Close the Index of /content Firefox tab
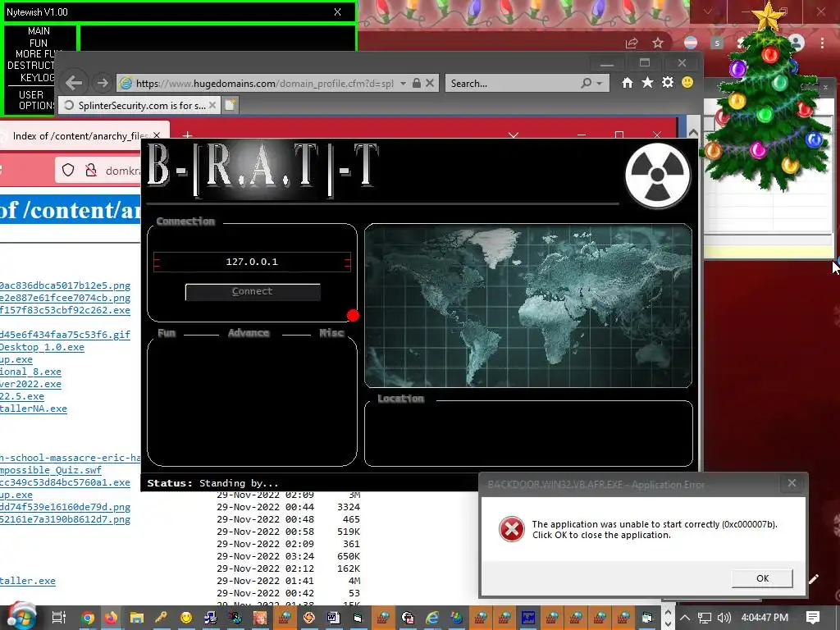 (157, 135)
